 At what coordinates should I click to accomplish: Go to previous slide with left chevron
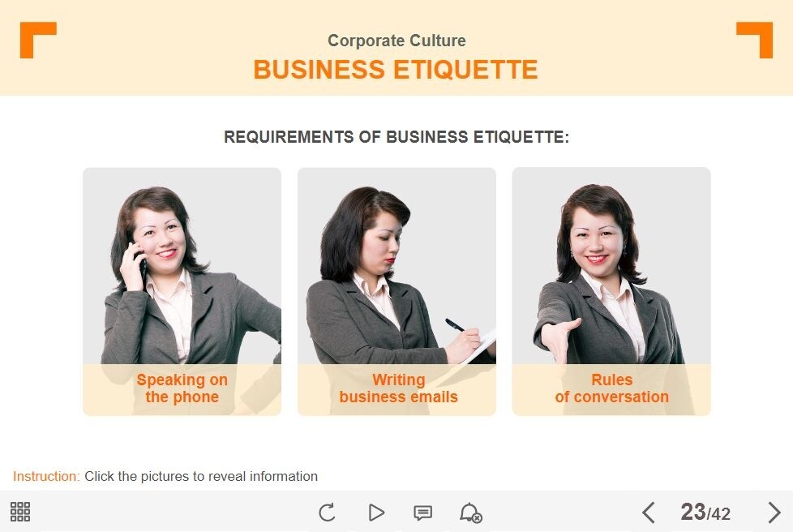pos(649,513)
